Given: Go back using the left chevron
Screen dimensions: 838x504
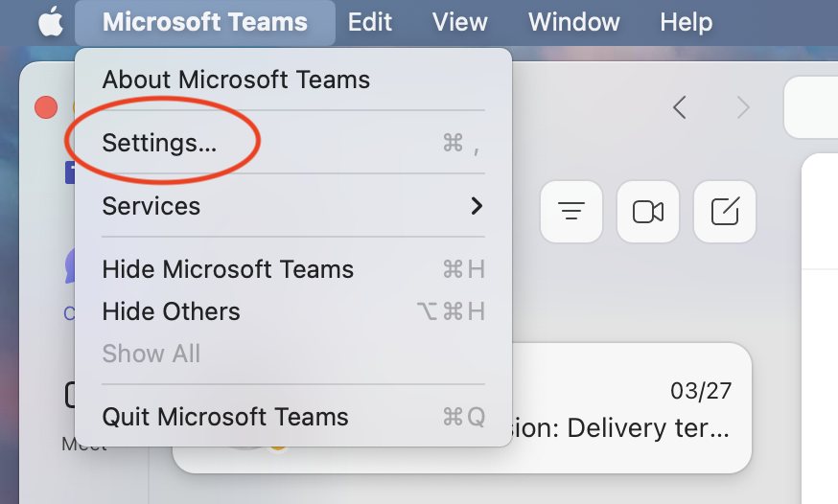Looking at the screenshot, I should 679,107.
